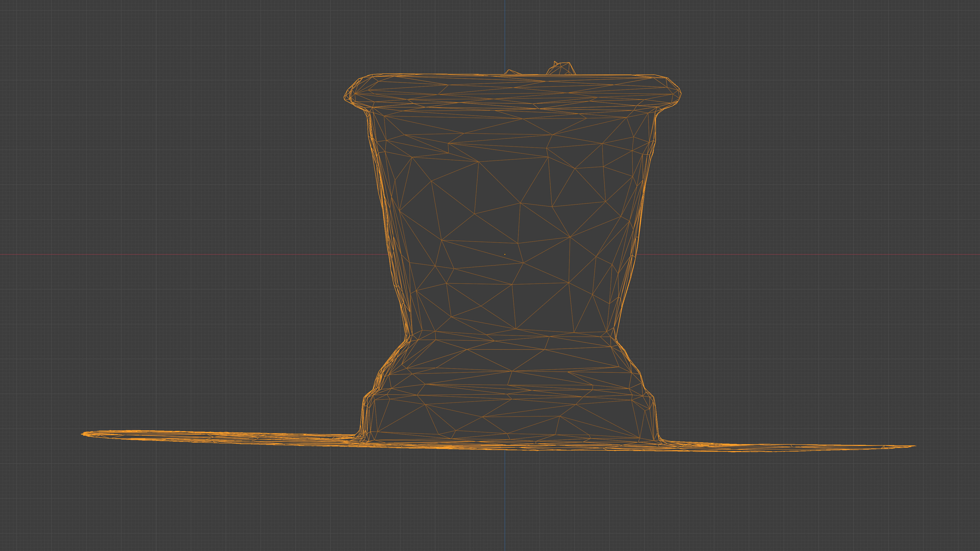
Task: Click the small spiky protrusion atop the vase
Action: pyautogui.click(x=561, y=68)
